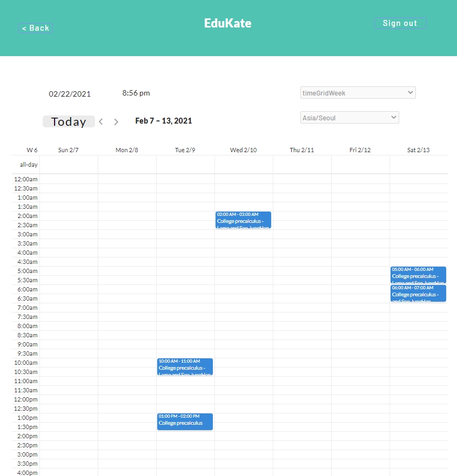
Task: Select the Wed 2/10 column header
Action: point(244,150)
